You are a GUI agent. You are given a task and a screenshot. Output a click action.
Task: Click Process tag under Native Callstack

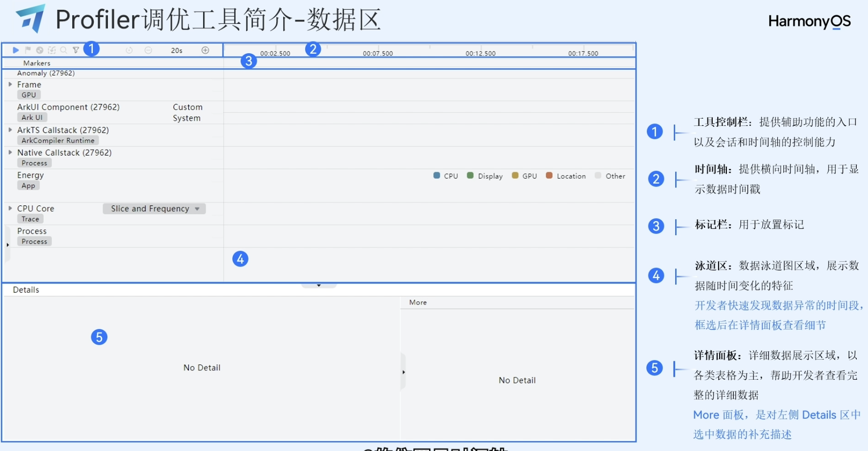pos(34,163)
